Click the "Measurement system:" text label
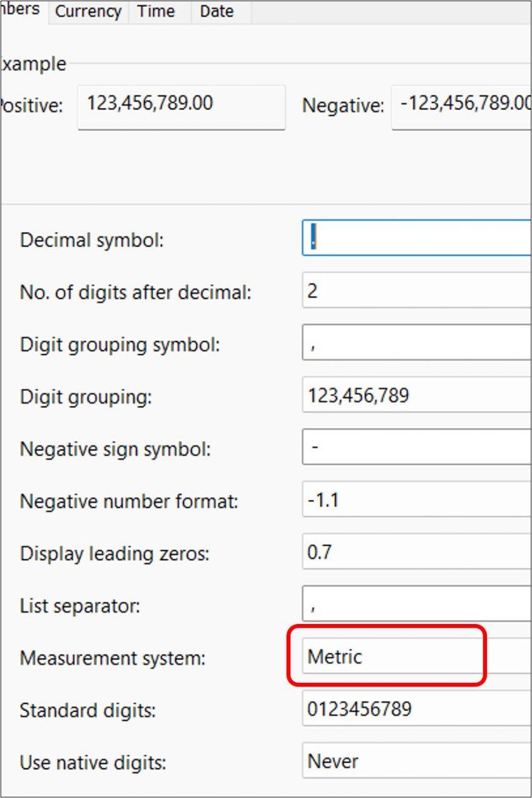 pyautogui.click(x=113, y=658)
